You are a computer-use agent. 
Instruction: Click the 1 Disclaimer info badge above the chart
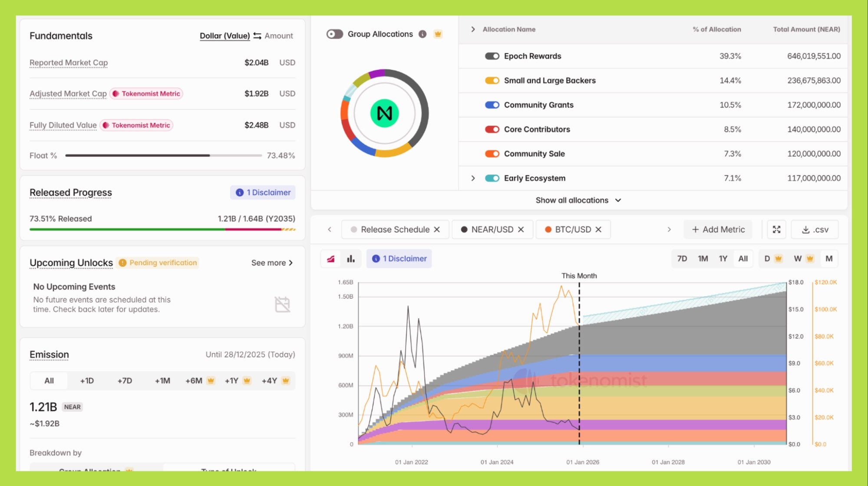pyautogui.click(x=399, y=258)
